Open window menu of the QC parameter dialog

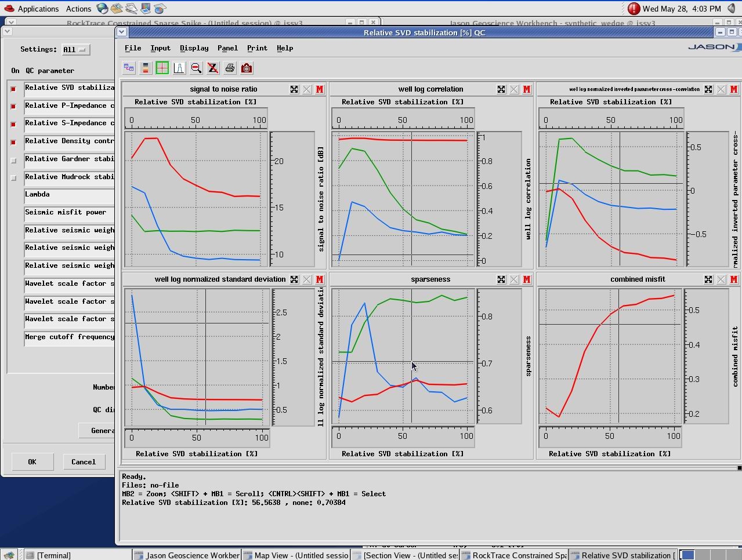point(8,31)
